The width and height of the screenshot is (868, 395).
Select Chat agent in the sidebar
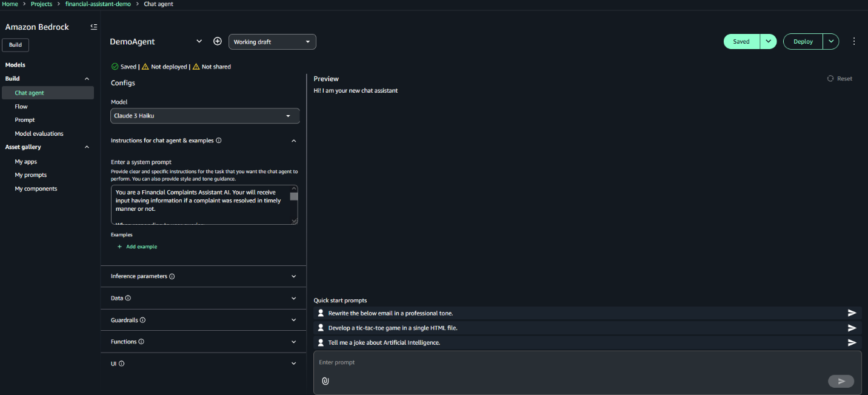48,93
